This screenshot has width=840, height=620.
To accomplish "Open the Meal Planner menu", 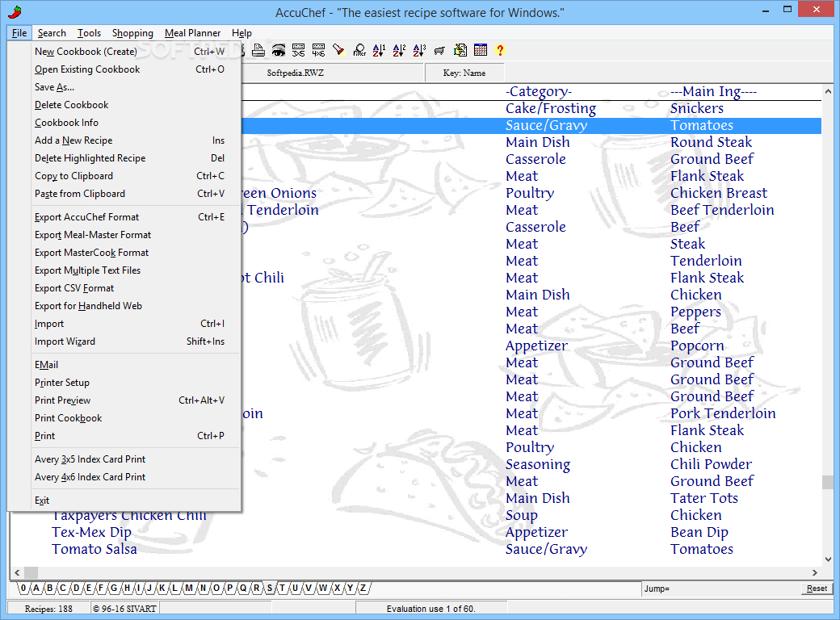I will [x=192, y=32].
